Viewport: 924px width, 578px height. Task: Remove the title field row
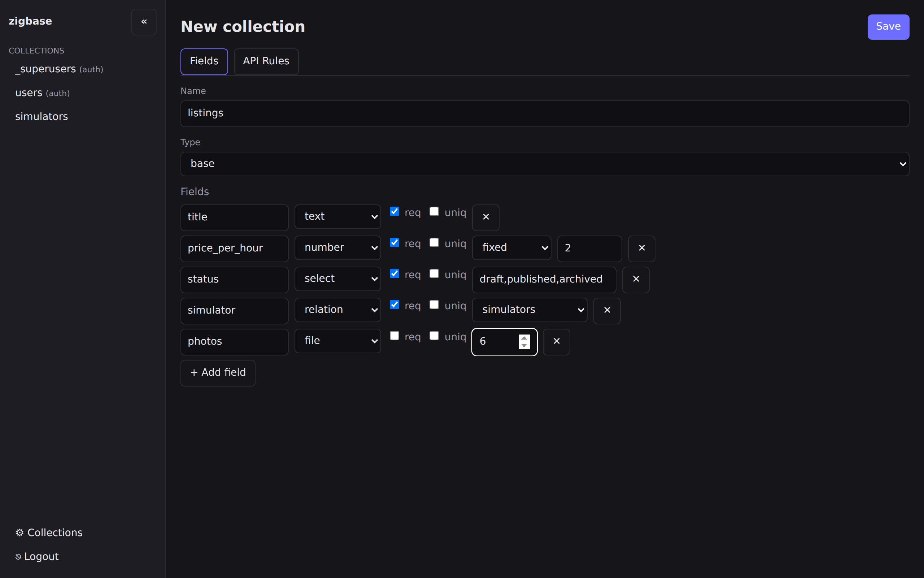(x=486, y=217)
